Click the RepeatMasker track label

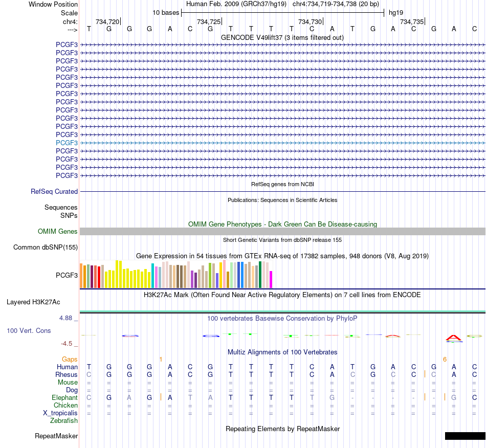(x=56, y=436)
